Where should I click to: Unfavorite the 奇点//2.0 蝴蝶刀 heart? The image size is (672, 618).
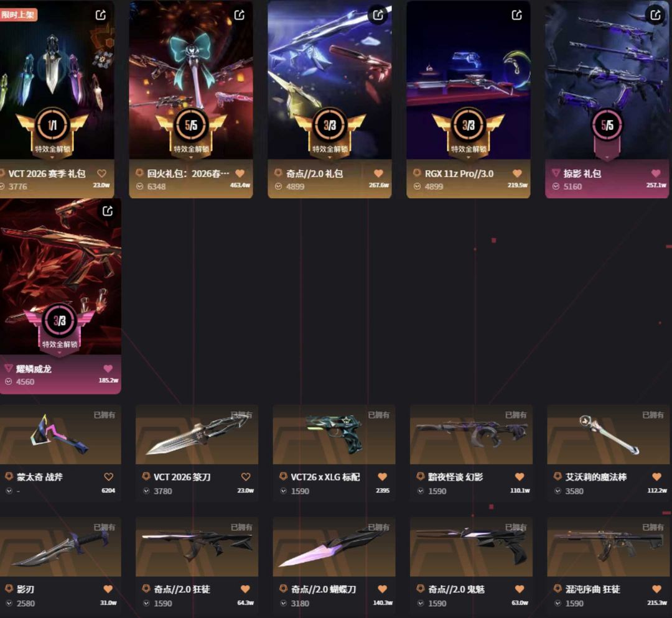383,589
